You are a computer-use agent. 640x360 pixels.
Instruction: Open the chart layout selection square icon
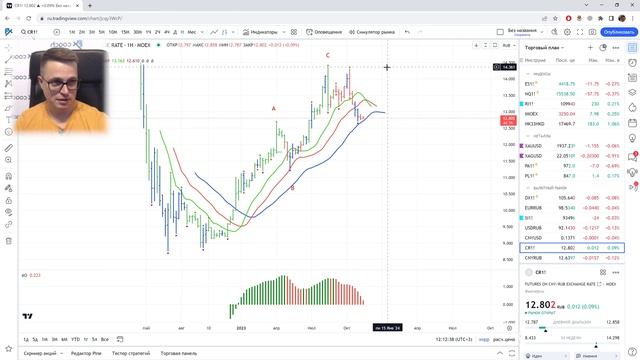click(500, 32)
